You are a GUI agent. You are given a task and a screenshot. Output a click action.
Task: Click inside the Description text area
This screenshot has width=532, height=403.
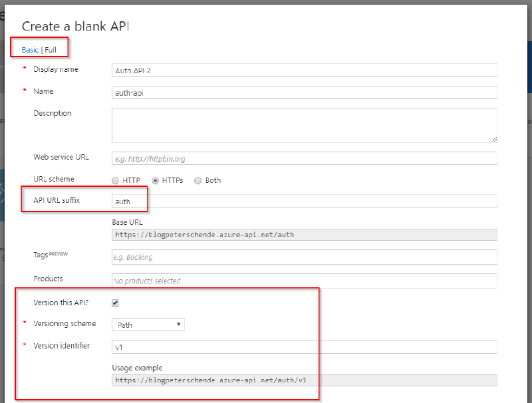pyautogui.click(x=299, y=125)
